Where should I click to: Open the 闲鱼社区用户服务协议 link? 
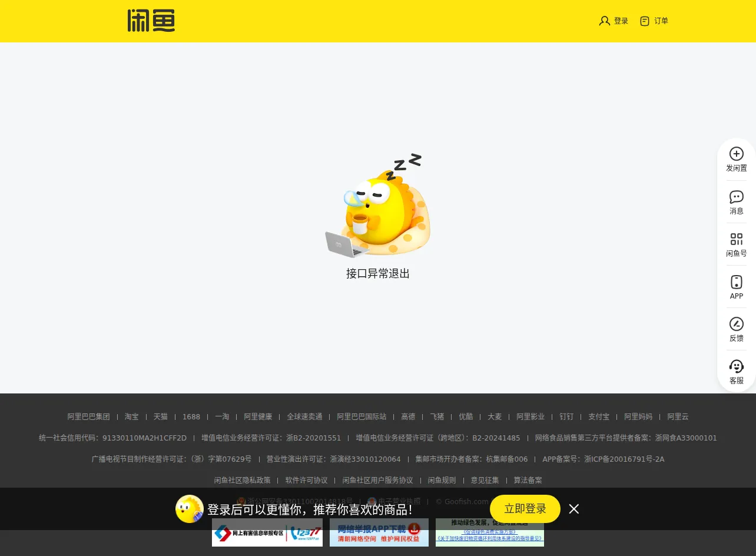point(378,480)
